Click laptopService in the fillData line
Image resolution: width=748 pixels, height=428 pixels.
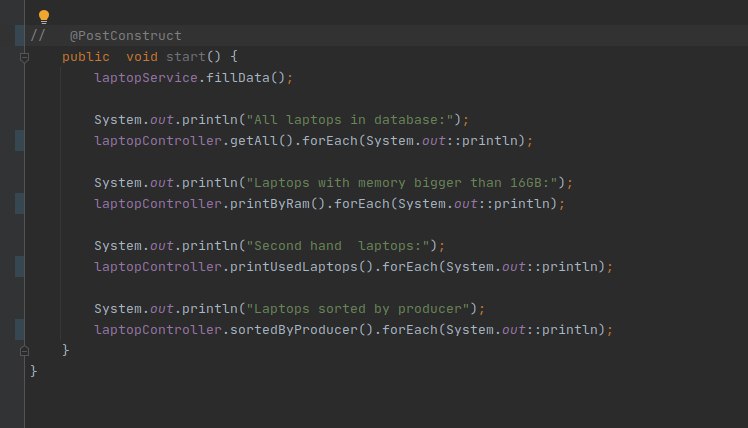pos(145,78)
